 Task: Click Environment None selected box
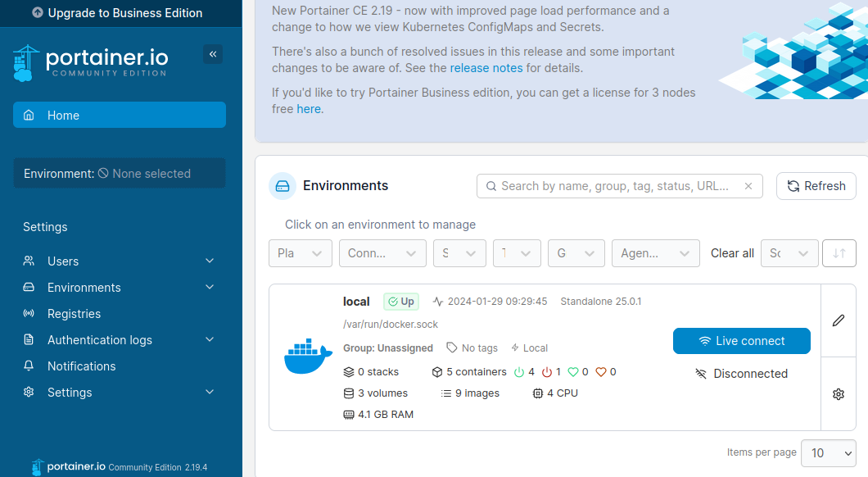(x=120, y=174)
